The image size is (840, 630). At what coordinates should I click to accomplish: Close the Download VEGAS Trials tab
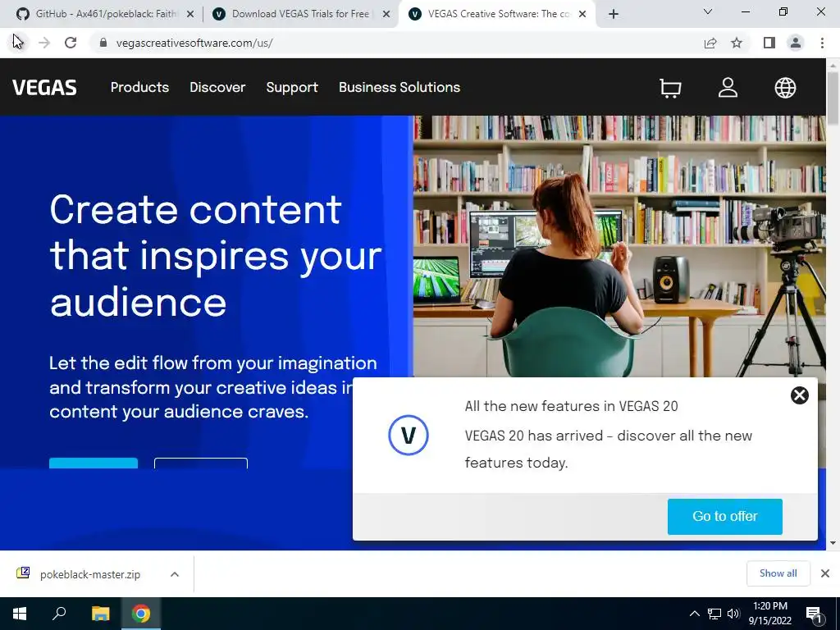(386, 15)
